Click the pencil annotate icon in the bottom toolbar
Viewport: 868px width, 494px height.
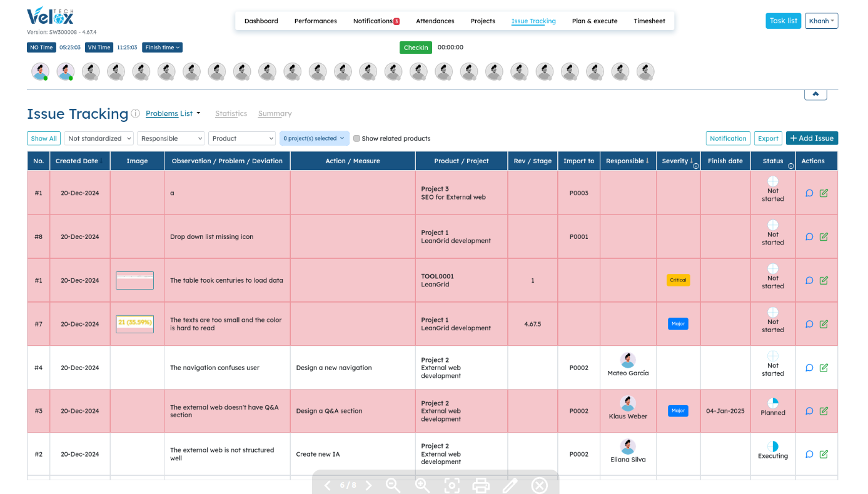point(510,485)
